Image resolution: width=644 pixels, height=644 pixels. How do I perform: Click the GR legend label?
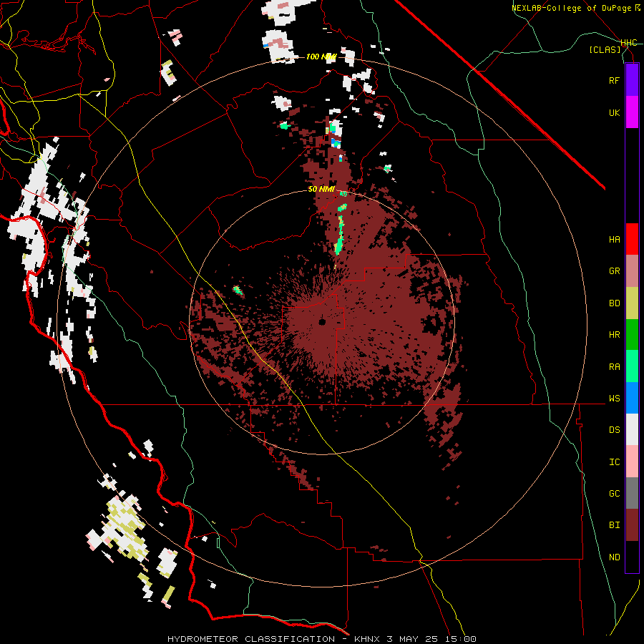[614, 271]
